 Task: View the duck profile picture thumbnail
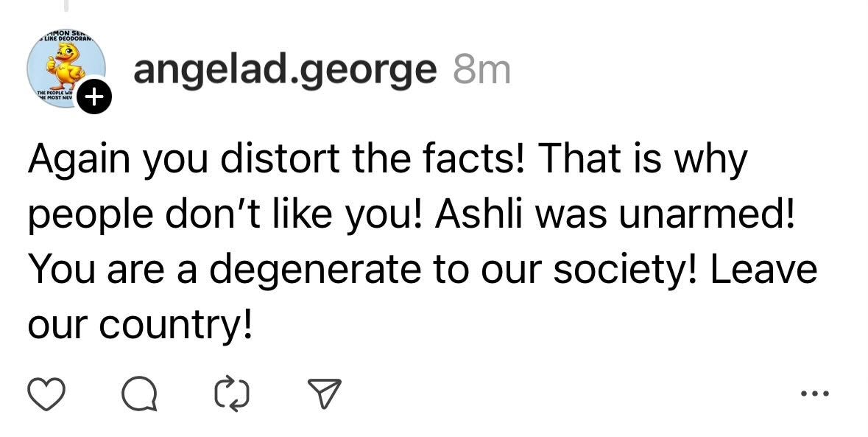[65, 68]
